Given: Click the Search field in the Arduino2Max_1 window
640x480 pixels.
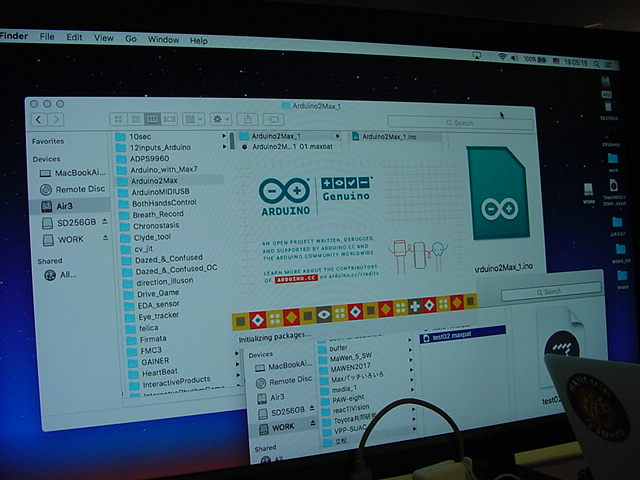Looking at the screenshot, I should tap(460, 122).
